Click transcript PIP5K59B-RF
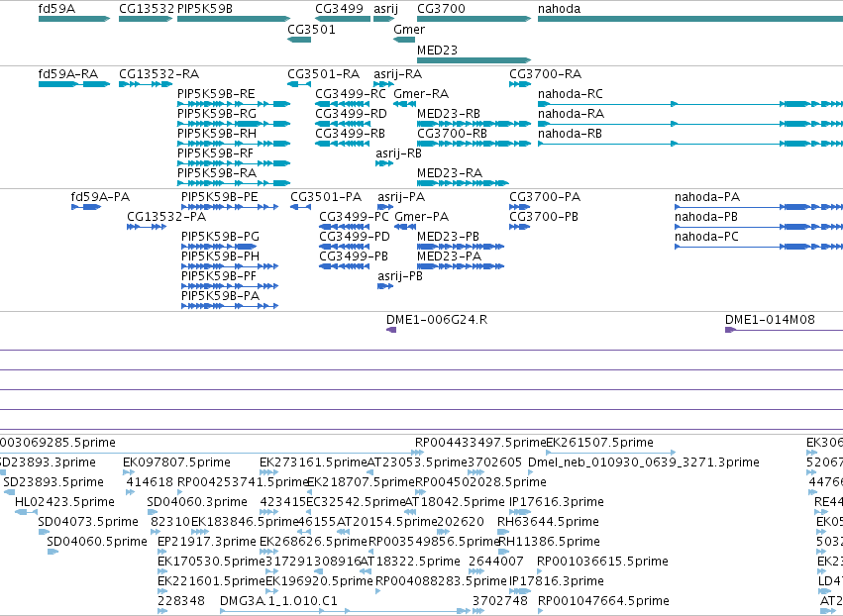 point(234,163)
